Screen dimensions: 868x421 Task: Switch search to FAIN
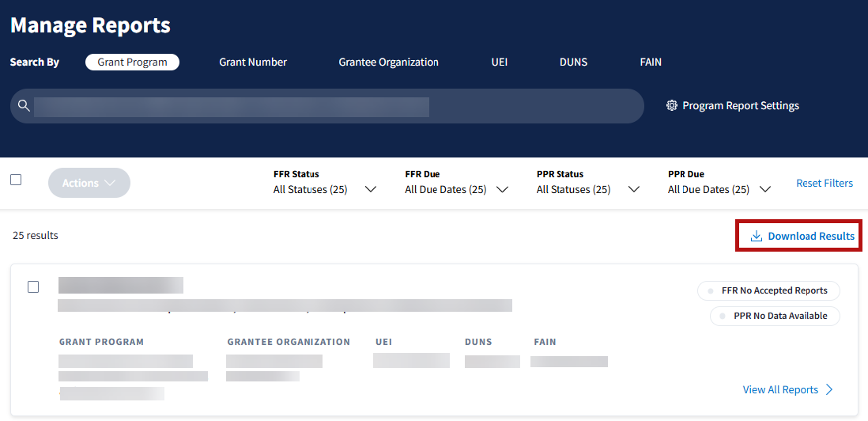651,62
